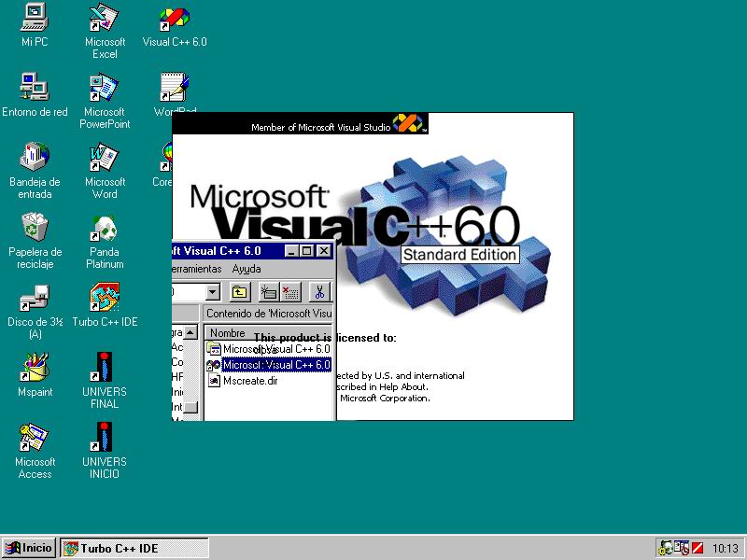Click the folder tree scrollbar up arrow
This screenshot has width=747, height=560.
coord(190,332)
